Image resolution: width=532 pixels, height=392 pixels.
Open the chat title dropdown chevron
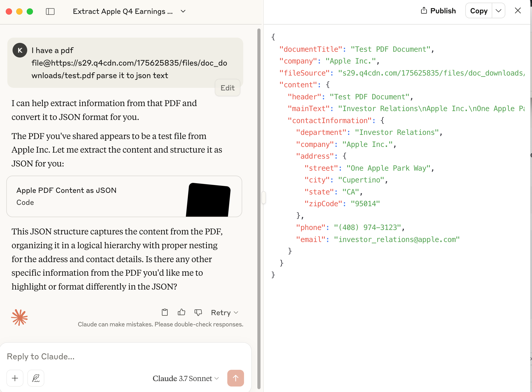pyautogui.click(x=183, y=11)
